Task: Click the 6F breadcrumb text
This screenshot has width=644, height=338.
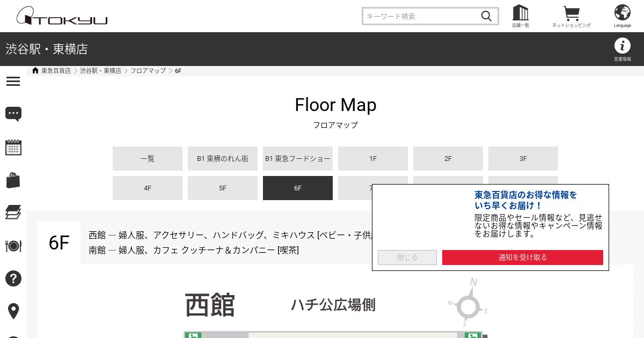Action: tap(178, 71)
